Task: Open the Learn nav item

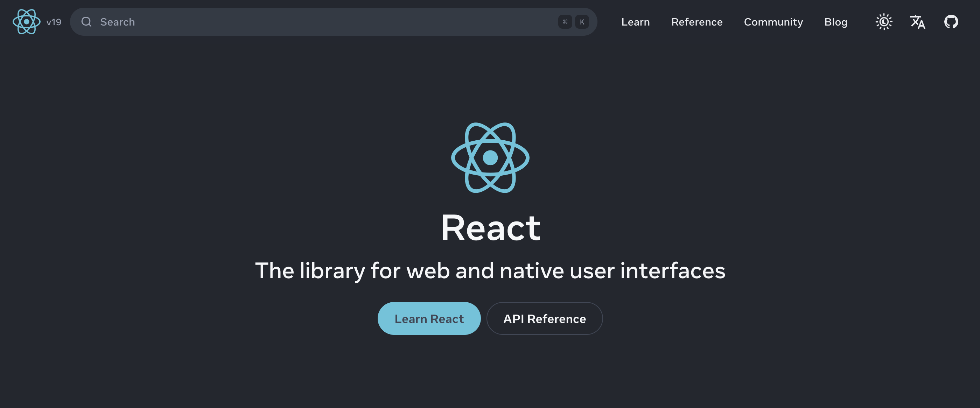Action: pos(635,22)
